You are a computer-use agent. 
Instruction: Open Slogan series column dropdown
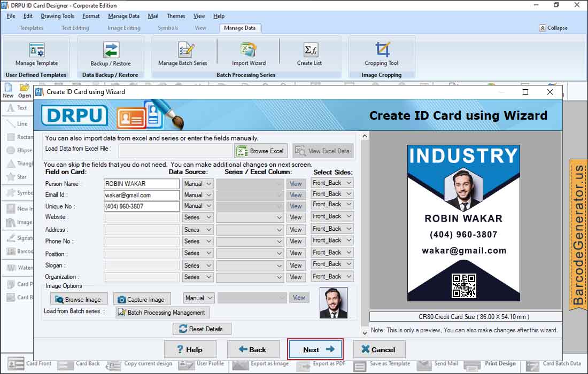(x=250, y=266)
